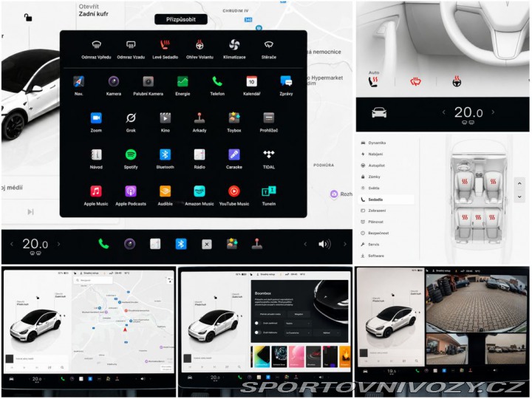Toggle steering wheel heat in climate panel
The width and height of the screenshot is (532, 399).
457,81
